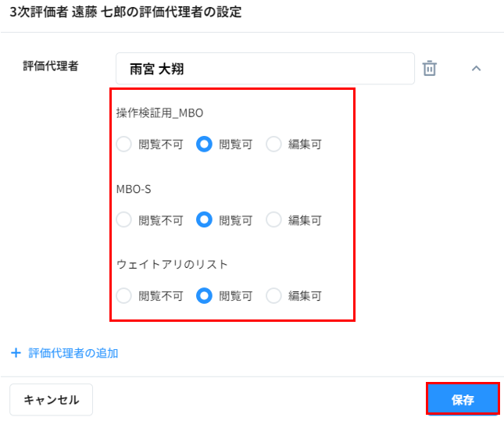Viewport: 504px width, 421px height.
Task: Open the 雨宮 大翔 proxy name field
Action: (x=264, y=69)
